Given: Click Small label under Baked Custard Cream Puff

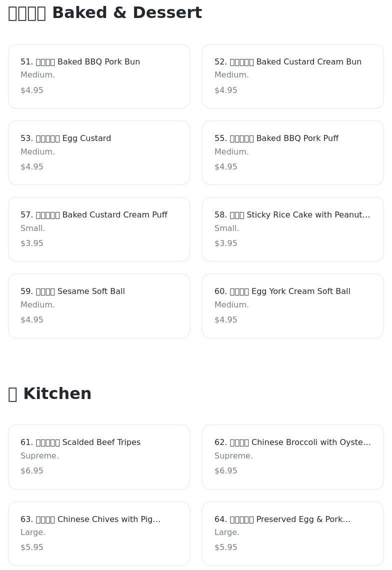Looking at the screenshot, I should tap(33, 228).
